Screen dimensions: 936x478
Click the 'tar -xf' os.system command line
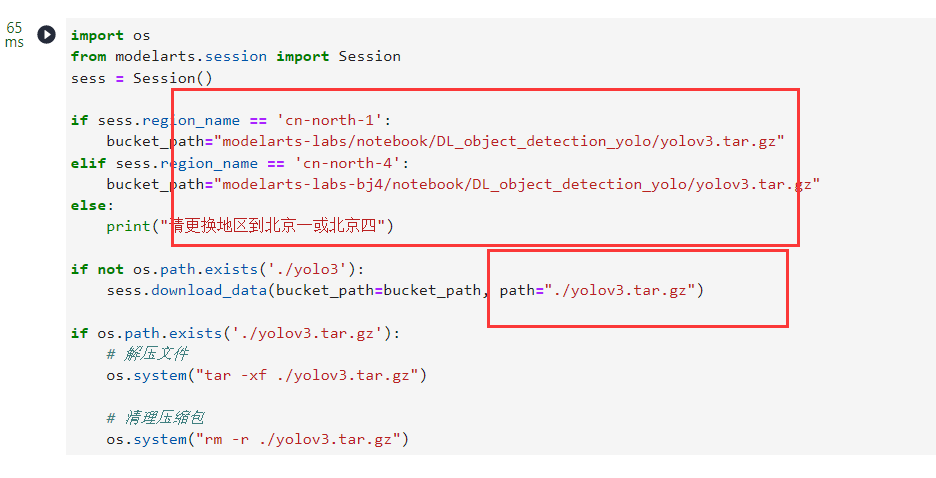[266, 375]
